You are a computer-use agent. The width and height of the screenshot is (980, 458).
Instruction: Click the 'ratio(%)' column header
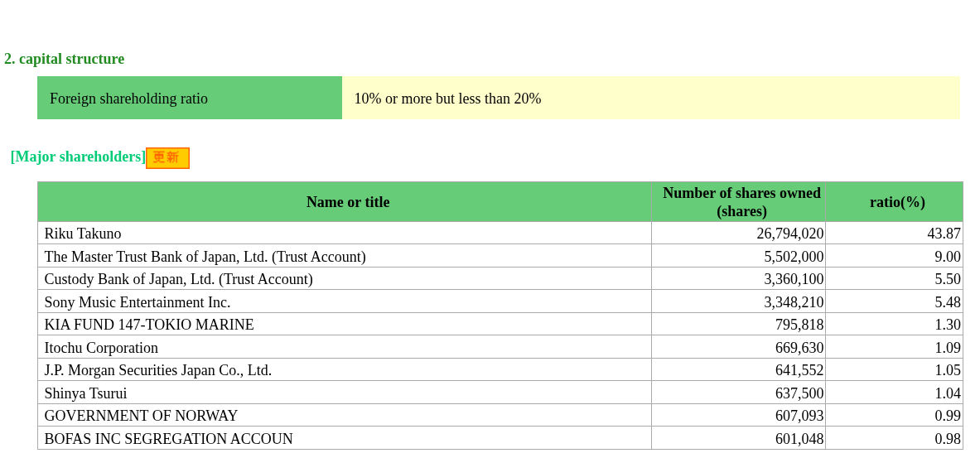coord(897,202)
